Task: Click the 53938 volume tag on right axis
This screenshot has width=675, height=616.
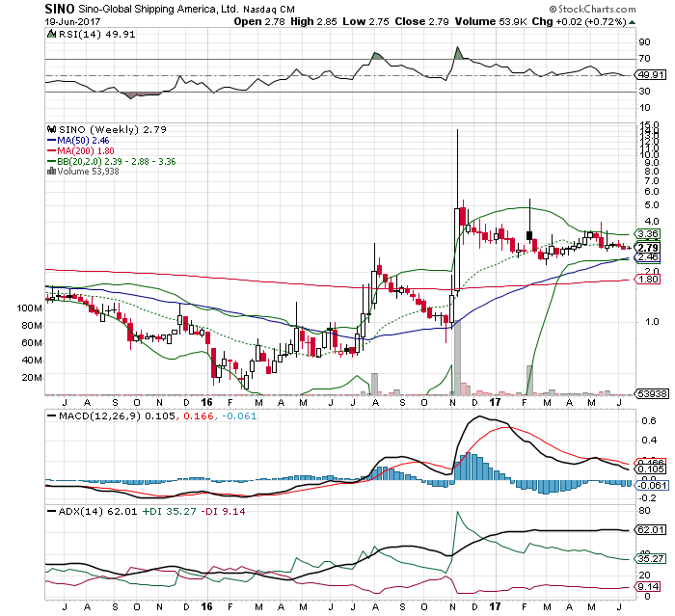Action: 652,393
